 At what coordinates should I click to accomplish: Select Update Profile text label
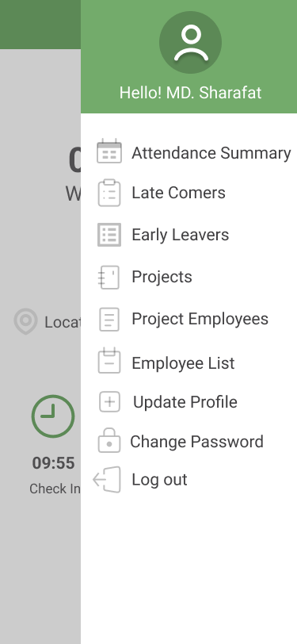[x=185, y=402]
